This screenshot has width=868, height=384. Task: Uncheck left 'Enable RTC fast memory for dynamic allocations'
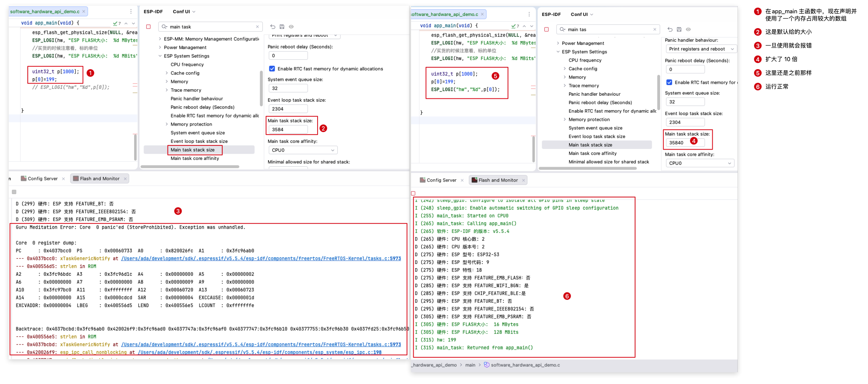coord(272,69)
